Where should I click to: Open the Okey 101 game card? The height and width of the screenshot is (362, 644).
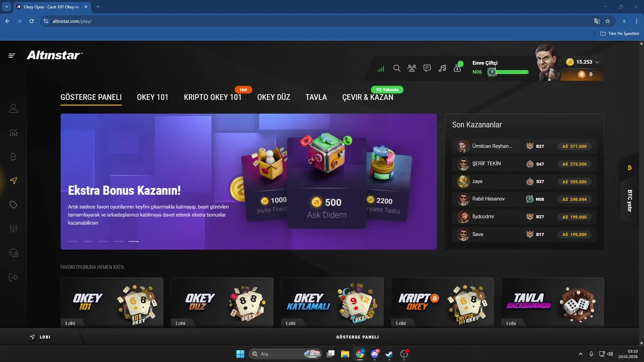coord(112,303)
